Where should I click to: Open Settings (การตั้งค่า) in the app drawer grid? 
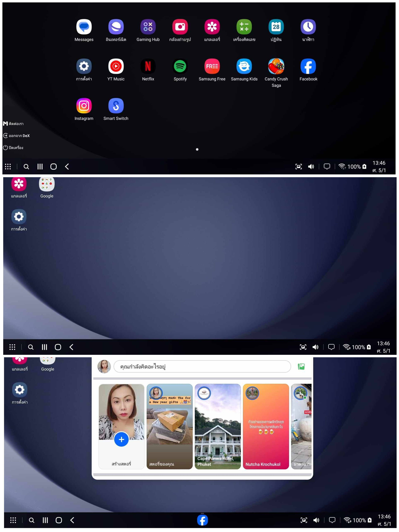tap(84, 66)
